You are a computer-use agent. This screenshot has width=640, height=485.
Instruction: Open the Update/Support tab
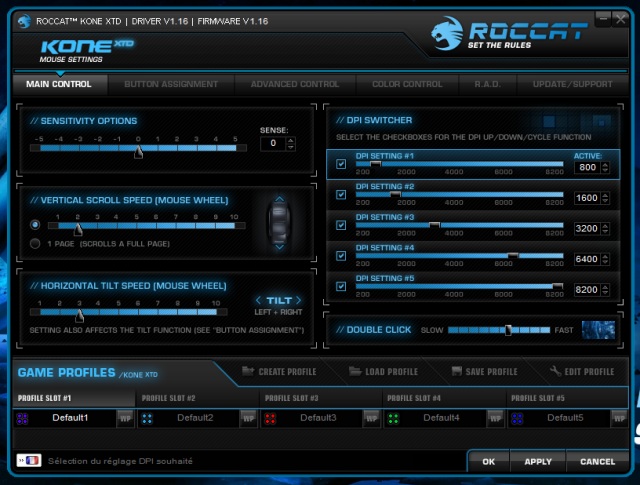pos(572,85)
